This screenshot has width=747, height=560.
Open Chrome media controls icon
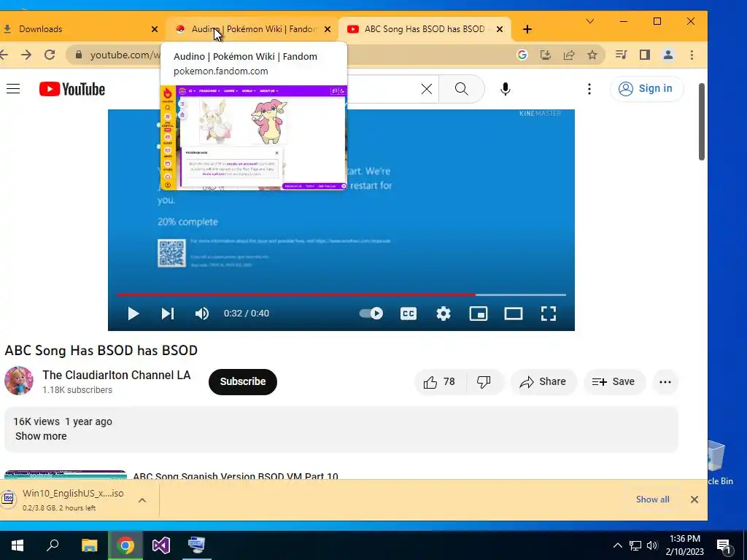621,55
